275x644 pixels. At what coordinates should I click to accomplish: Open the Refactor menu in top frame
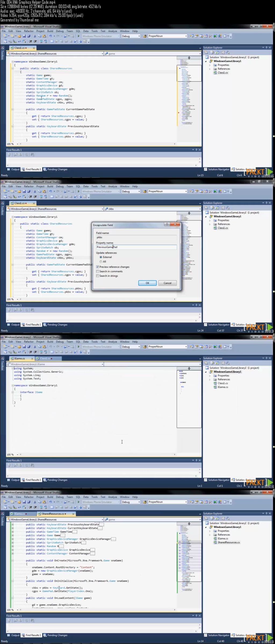click(x=29, y=31)
